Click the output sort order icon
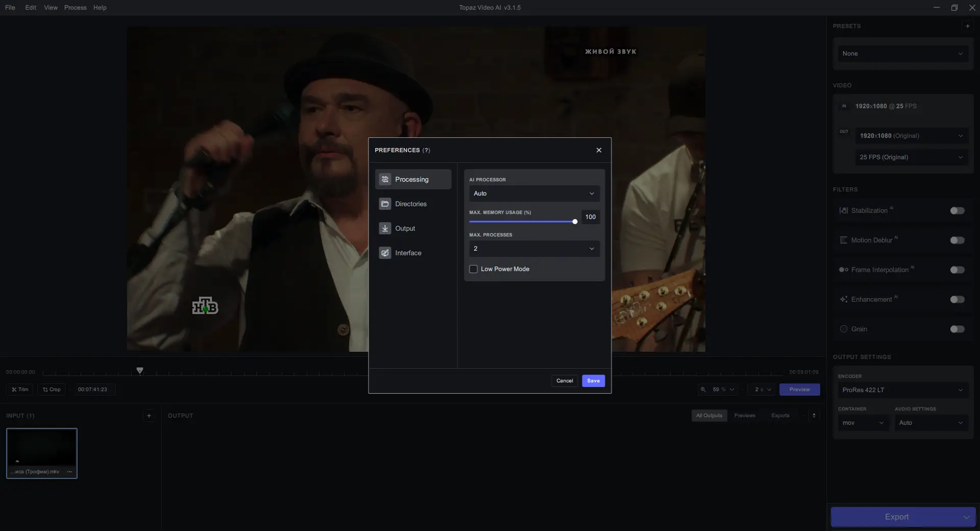980x531 pixels. coord(814,416)
